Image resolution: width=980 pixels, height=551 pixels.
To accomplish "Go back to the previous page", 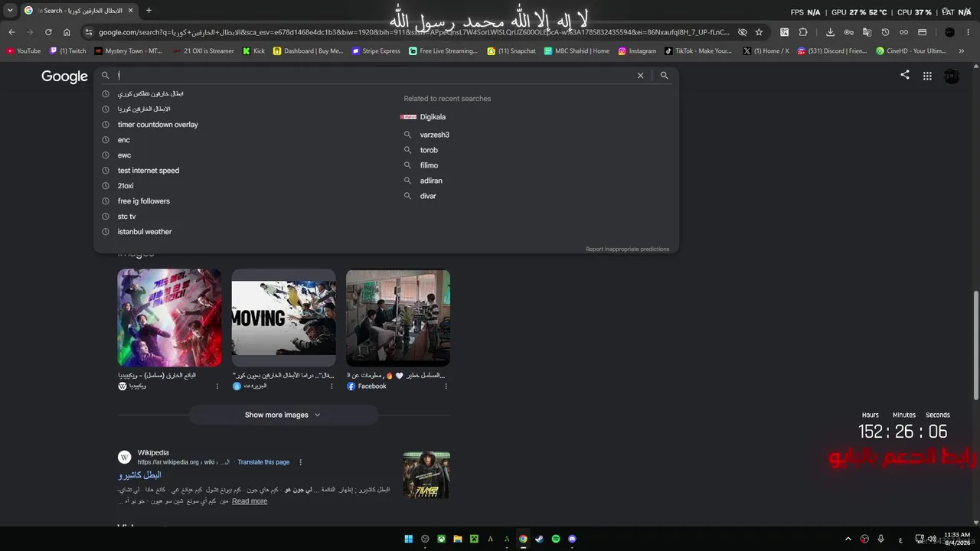I will click(x=11, y=32).
